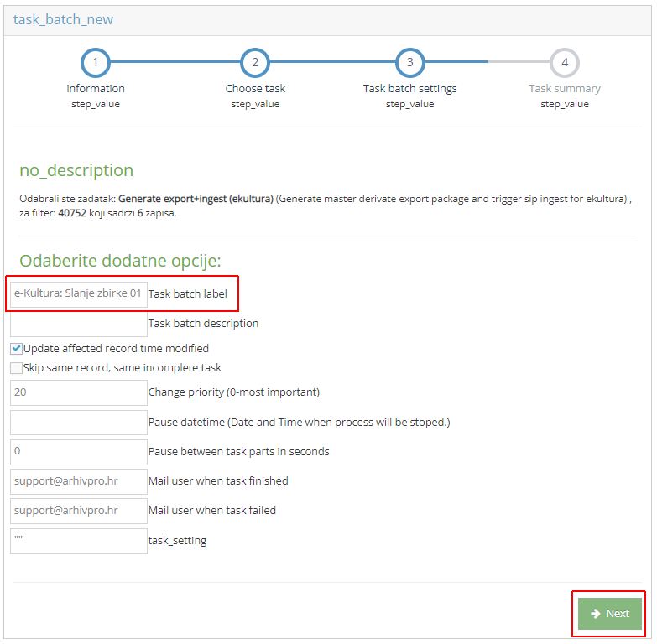Click the Pause datetime input field
This screenshot has width=657, height=644.
(79, 423)
